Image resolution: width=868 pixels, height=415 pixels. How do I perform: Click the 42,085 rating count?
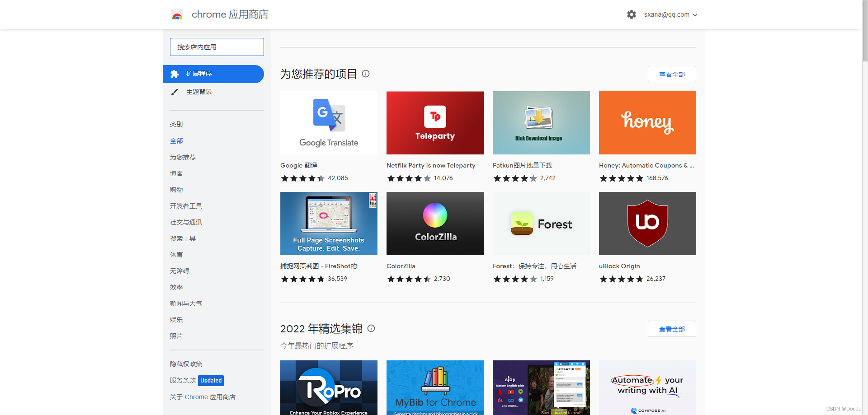tap(338, 178)
